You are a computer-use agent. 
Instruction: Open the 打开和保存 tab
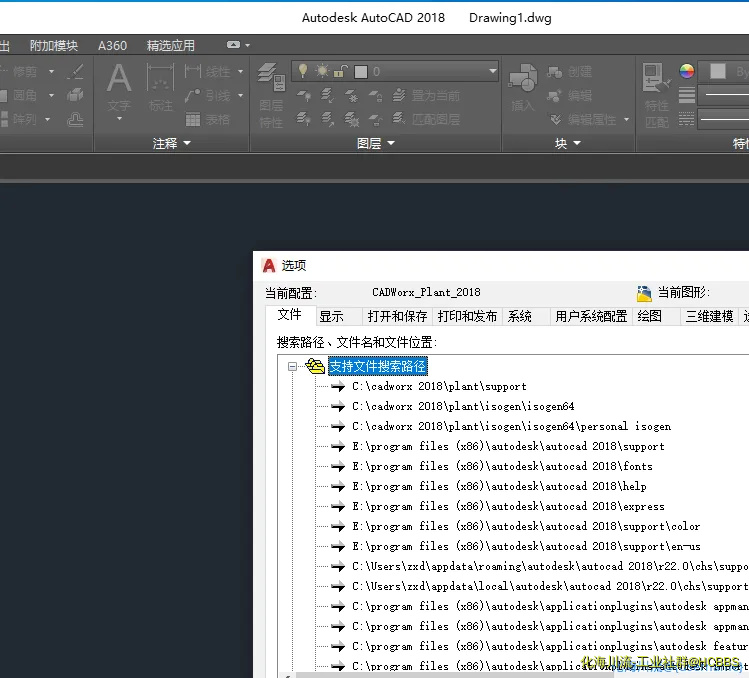click(397, 316)
